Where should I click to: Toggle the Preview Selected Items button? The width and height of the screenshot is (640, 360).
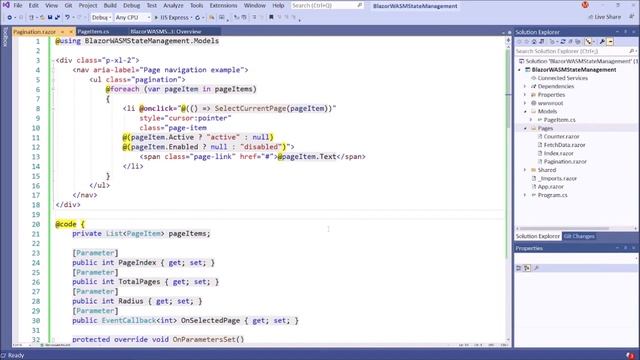pos(610,42)
